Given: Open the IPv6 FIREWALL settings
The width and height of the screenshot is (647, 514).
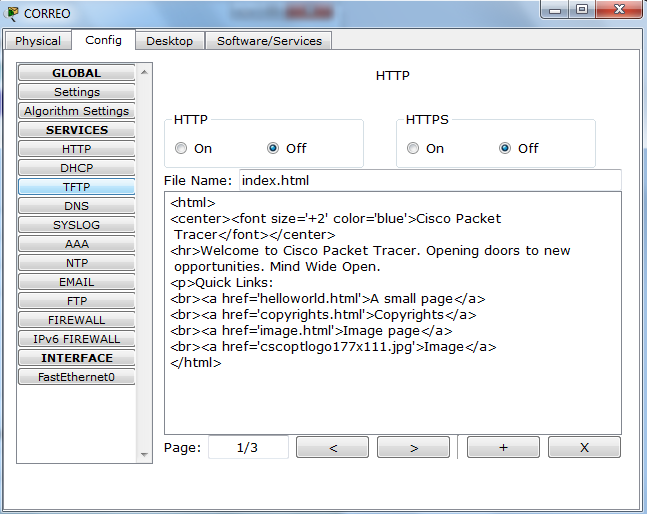Looking at the screenshot, I should point(77,339).
